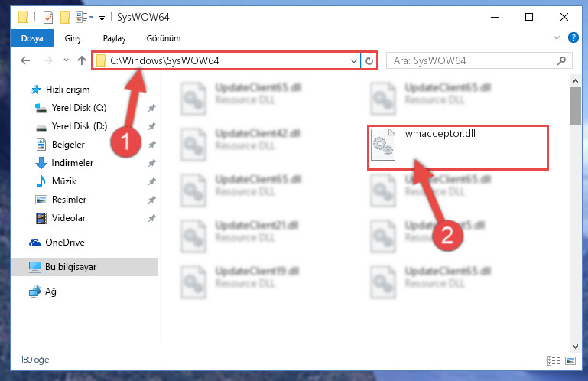Unpin Müzik using its pin icon
The width and height of the screenshot is (588, 381).
tap(151, 181)
